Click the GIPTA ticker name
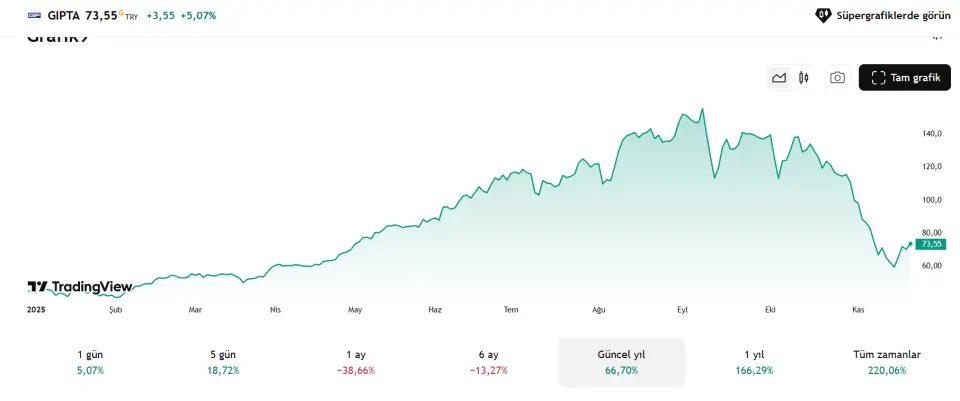This screenshot has width=960, height=401. pyautogui.click(x=64, y=16)
